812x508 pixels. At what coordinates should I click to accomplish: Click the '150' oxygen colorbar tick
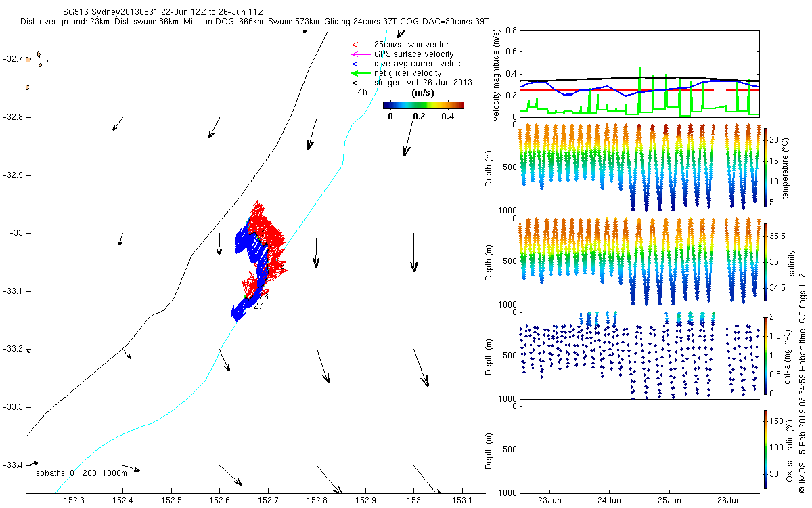coord(776,421)
